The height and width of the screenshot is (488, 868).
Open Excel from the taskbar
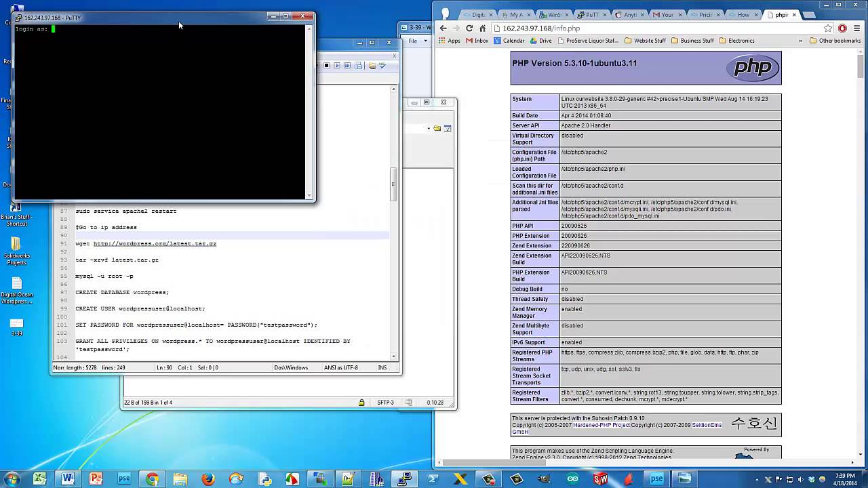(39, 479)
